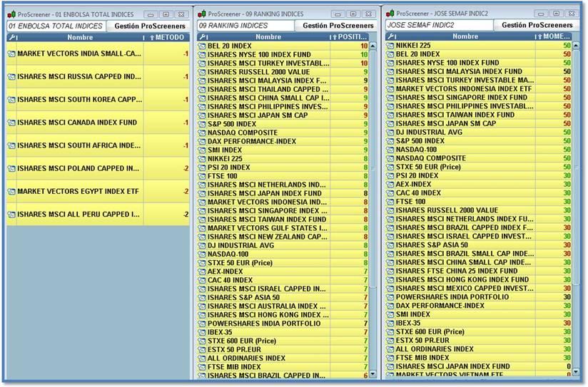Select FTSE MIB INDEX in ranking window
Image resolution: width=588 pixels, height=387 pixels.
coord(283,367)
